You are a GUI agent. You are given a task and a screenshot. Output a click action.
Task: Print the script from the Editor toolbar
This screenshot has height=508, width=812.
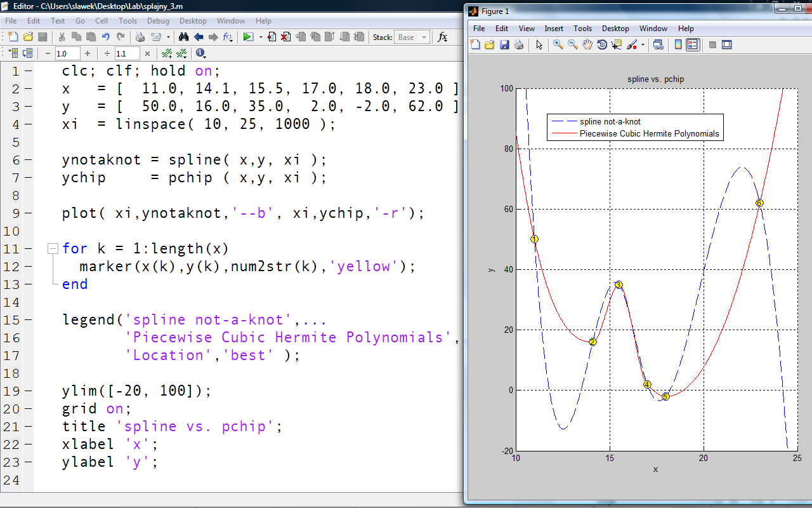[x=140, y=37]
